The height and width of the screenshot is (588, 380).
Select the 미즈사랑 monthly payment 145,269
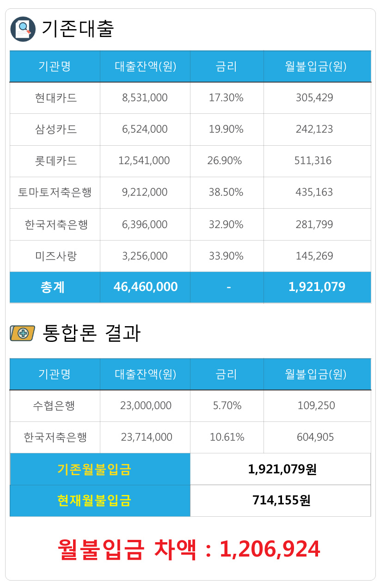(x=314, y=256)
